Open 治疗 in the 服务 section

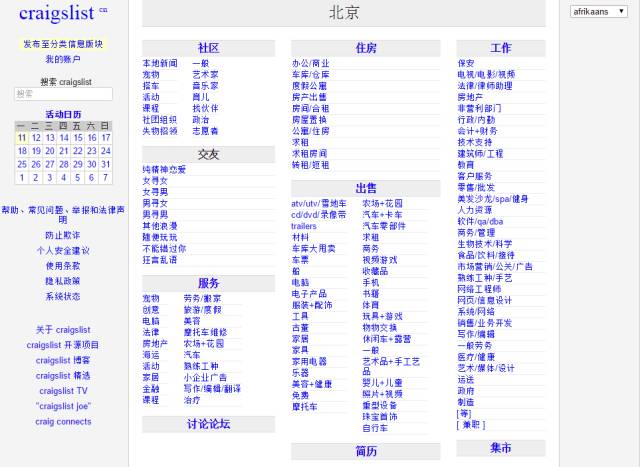(x=192, y=400)
